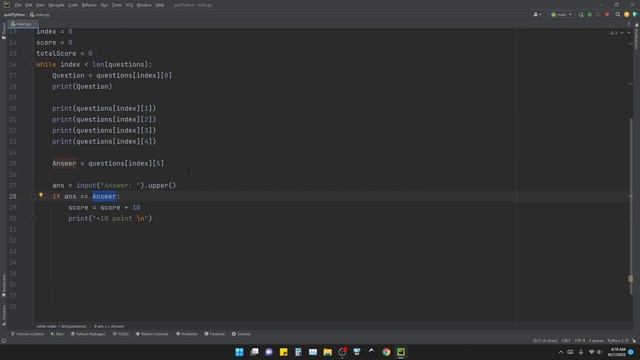Screen dimensions: 640x360
Task: Open the Search Everywhere magnifier icon
Action: coord(618,14)
